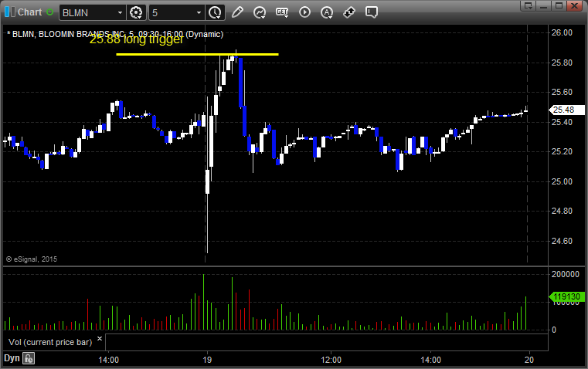The image size is (588, 369).
Task: Open the time template clock menu
Action: [215, 12]
